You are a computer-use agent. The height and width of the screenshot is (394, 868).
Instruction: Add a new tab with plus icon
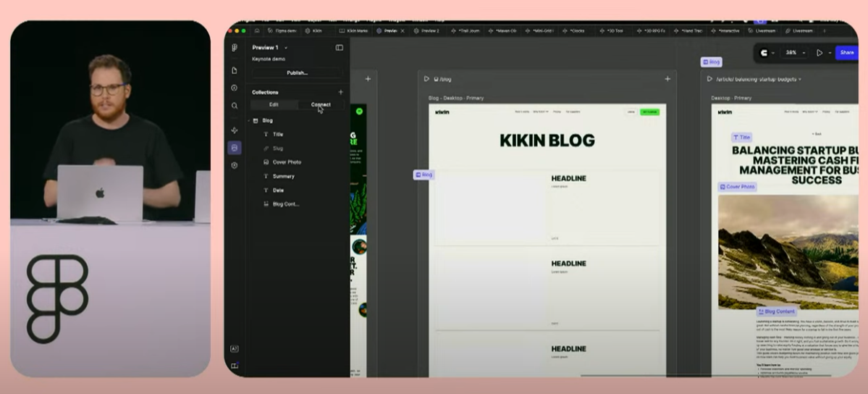tap(825, 31)
